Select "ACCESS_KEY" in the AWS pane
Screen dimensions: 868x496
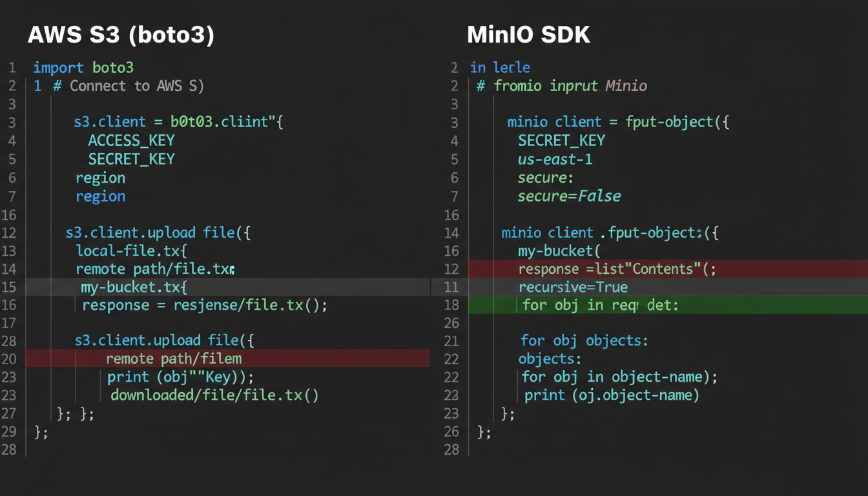[132, 140]
